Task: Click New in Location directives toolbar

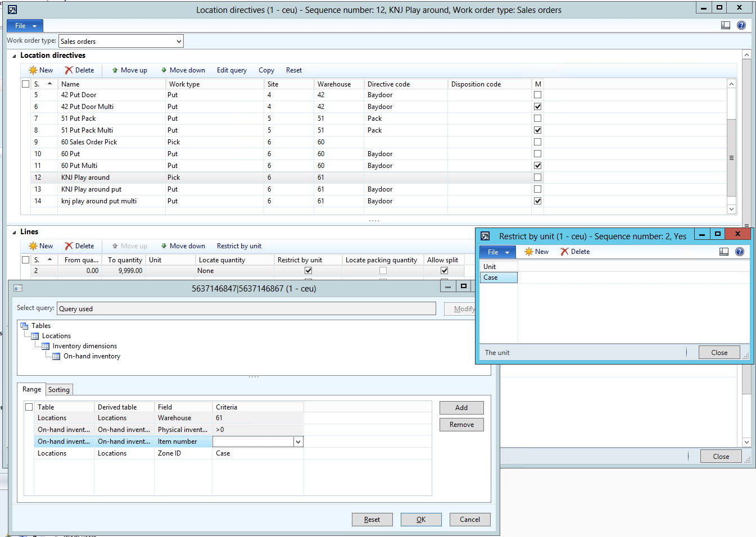Action: 41,70
